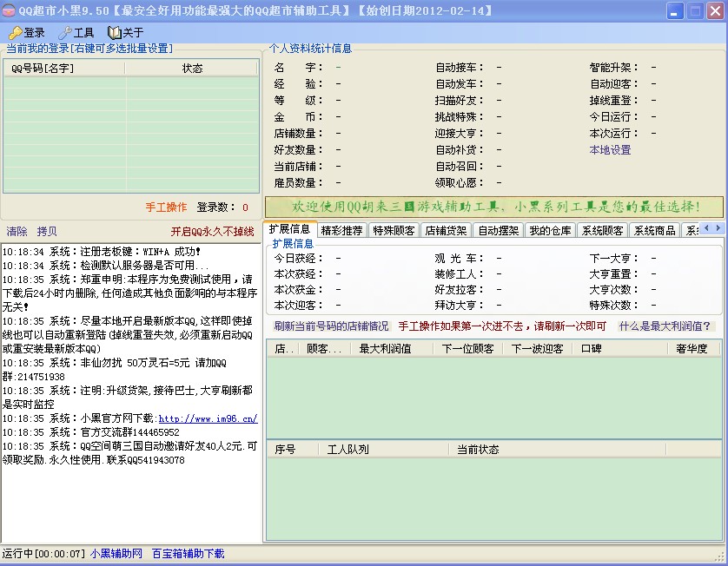This screenshot has height=566, width=728.
Task: Click the 序号 column header
Action: tap(293, 449)
